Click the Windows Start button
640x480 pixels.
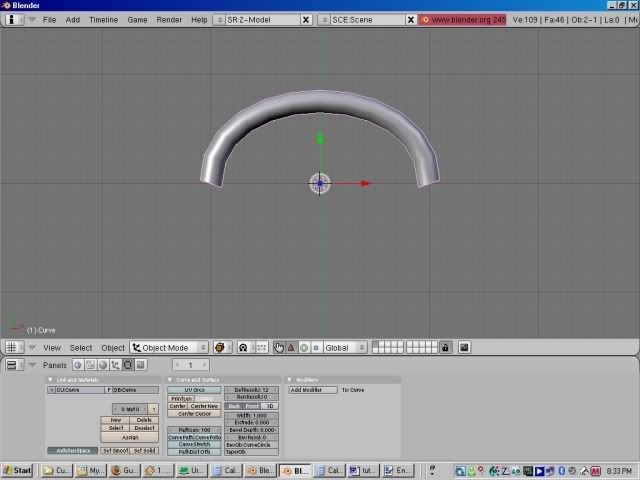click(17, 471)
